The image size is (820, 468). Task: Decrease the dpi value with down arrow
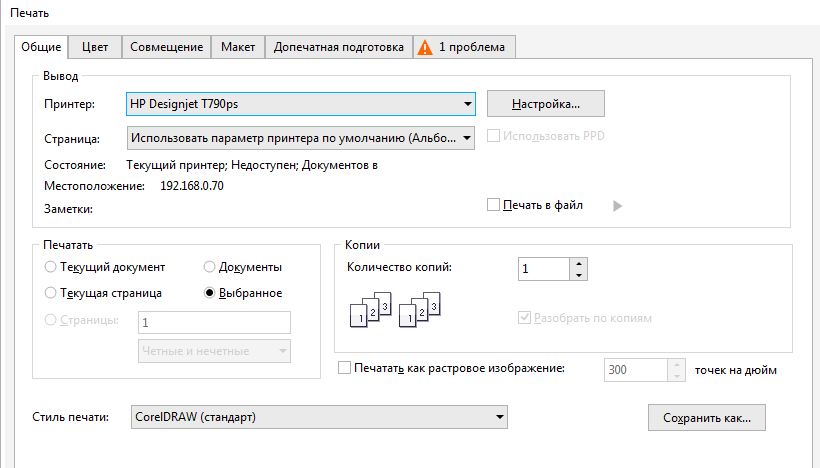point(677,375)
